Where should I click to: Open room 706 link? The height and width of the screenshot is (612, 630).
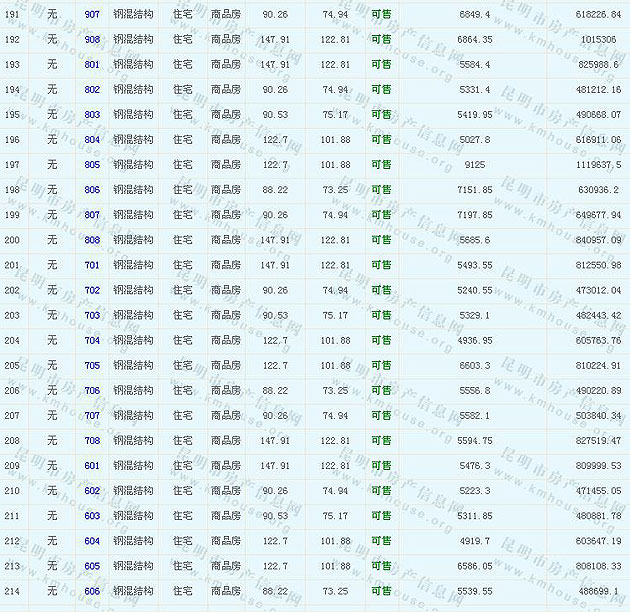pyautogui.click(x=92, y=390)
